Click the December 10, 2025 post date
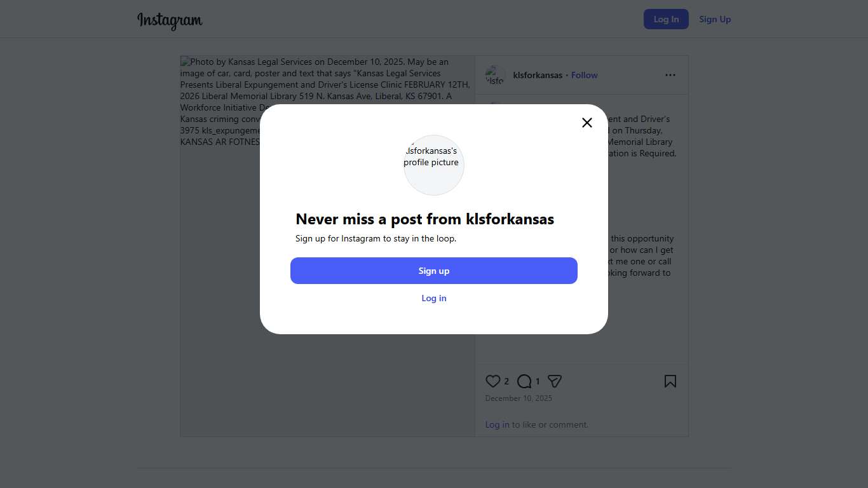Image resolution: width=868 pixels, height=488 pixels. (x=519, y=398)
